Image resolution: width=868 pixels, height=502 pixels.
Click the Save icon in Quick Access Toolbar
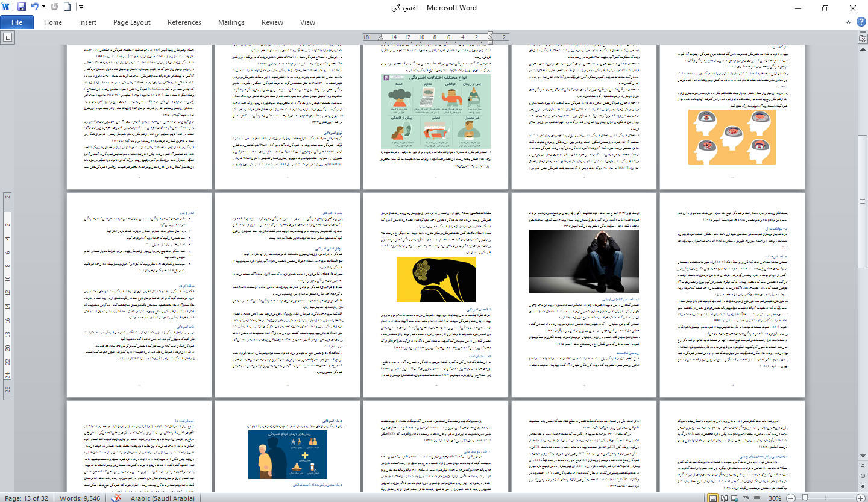22,8
